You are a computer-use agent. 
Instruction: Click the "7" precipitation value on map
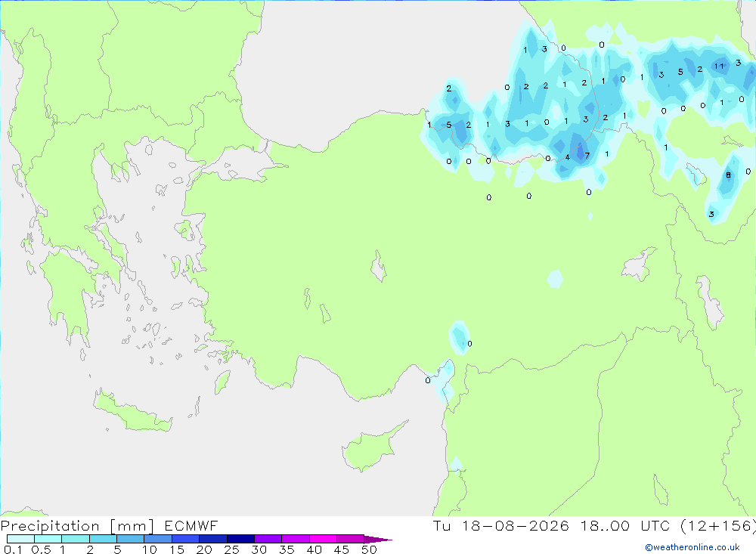pos(587,156)
